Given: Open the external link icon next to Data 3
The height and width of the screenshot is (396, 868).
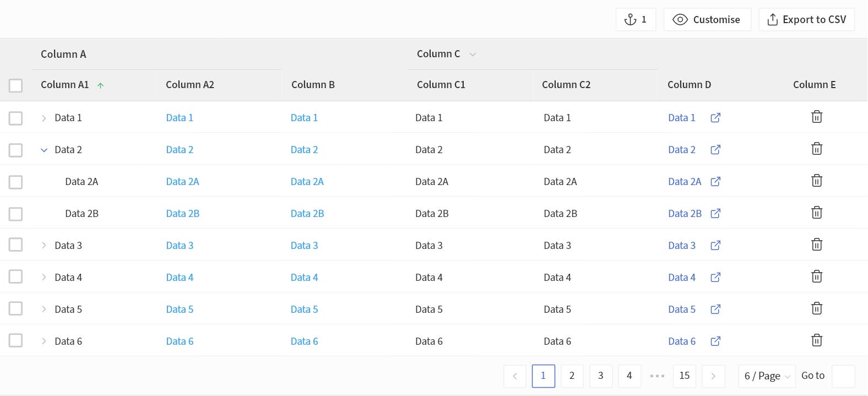Looking at the screenshot, I should (x=715, y=246).
